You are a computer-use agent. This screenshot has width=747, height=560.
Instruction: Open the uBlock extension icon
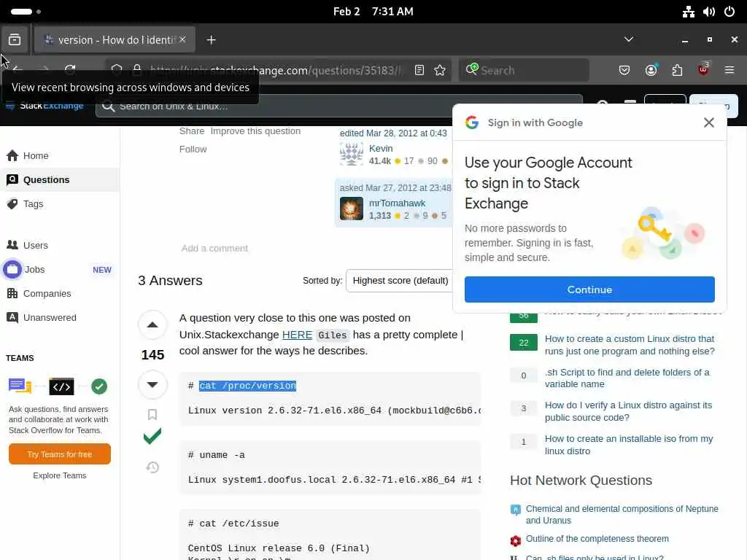click(703, 70)
